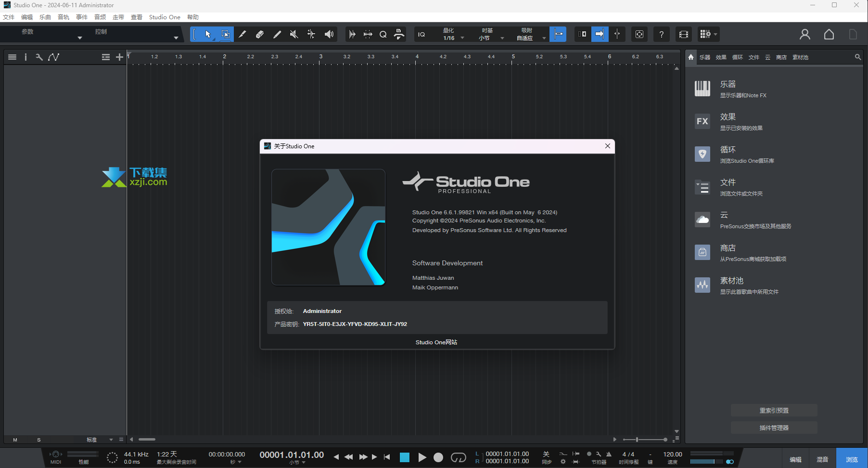Viewport: 868px width, 468px height.
Task: Toggle loop playback button
Action: [x=458, y=457]
